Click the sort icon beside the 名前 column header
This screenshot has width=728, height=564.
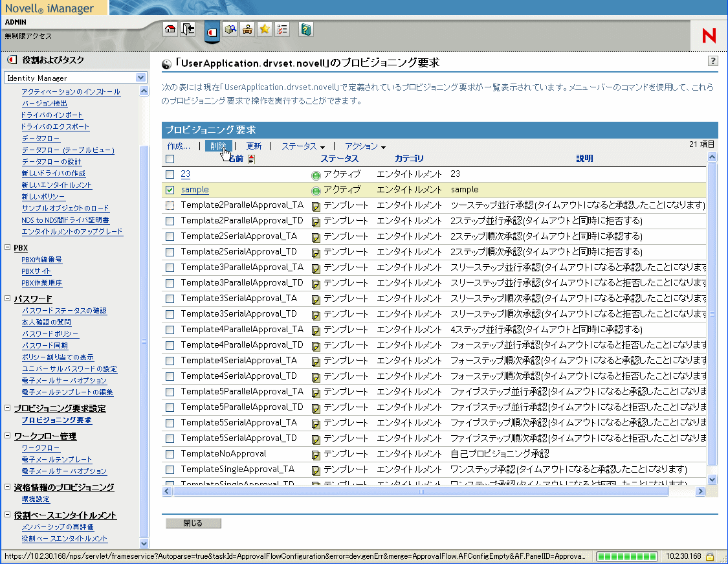pyautogui.click(x=251, y=159)
